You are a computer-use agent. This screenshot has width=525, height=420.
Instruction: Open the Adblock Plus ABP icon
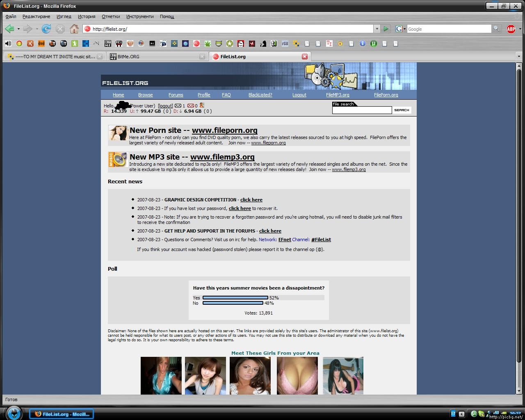(511, 29)
